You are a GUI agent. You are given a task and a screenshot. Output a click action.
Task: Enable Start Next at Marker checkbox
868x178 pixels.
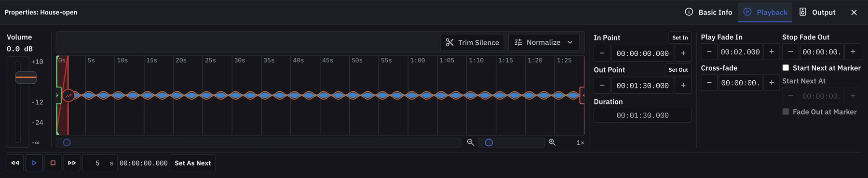pyautogui.click(x=786, y=68)
